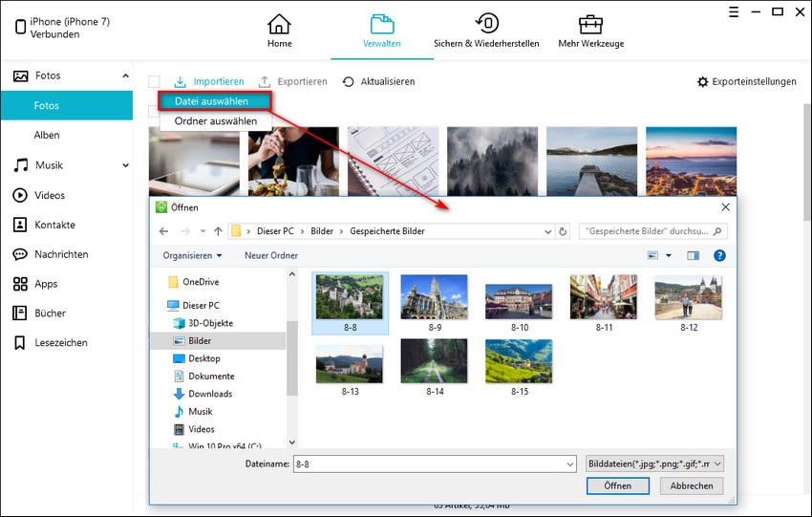Collapse the Fotos sidebar section

pos(125,75)
